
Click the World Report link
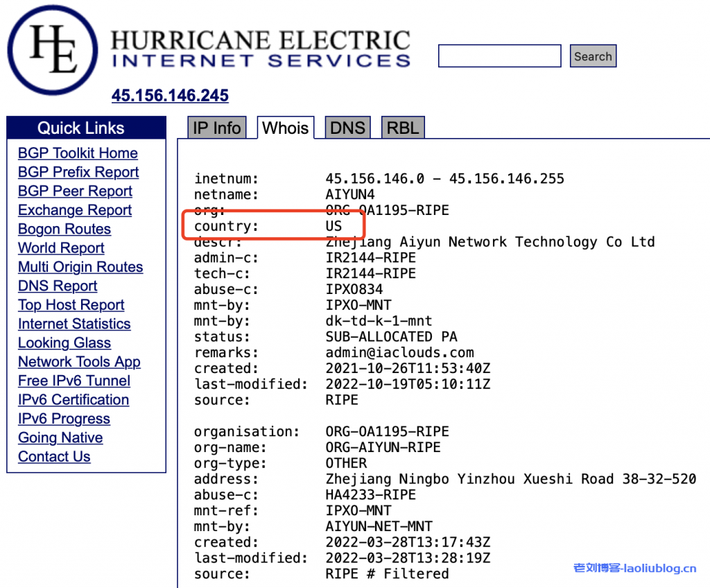click(61, 248)
